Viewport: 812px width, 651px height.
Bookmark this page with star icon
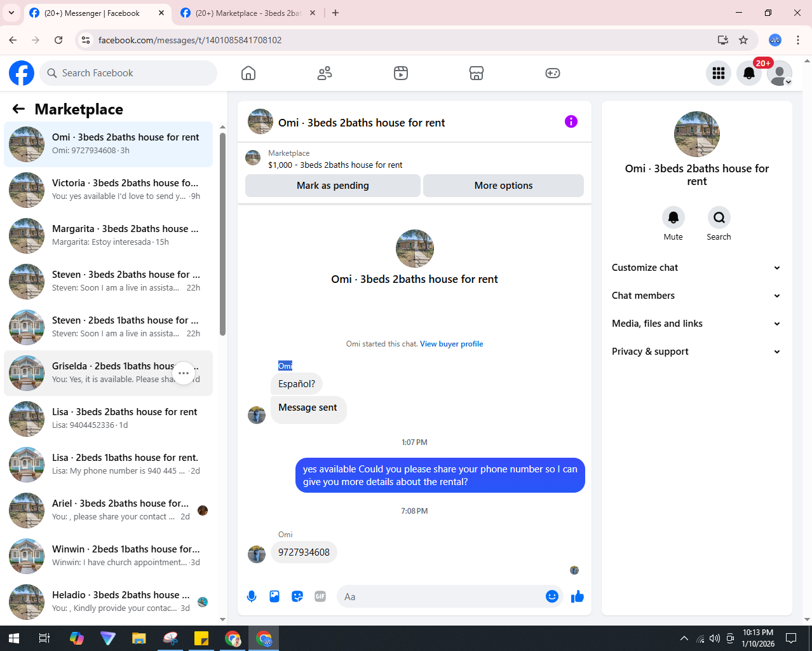[743, 40]
